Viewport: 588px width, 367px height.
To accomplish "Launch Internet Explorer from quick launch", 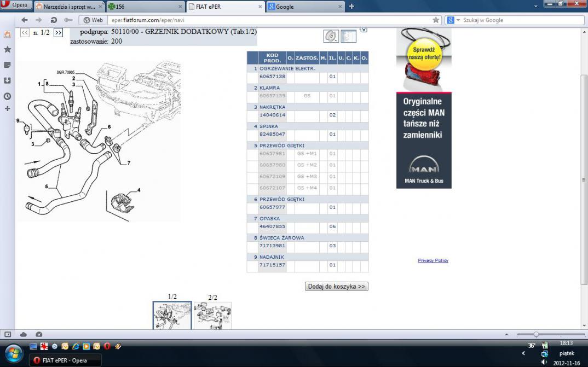I will coord(76,346).
